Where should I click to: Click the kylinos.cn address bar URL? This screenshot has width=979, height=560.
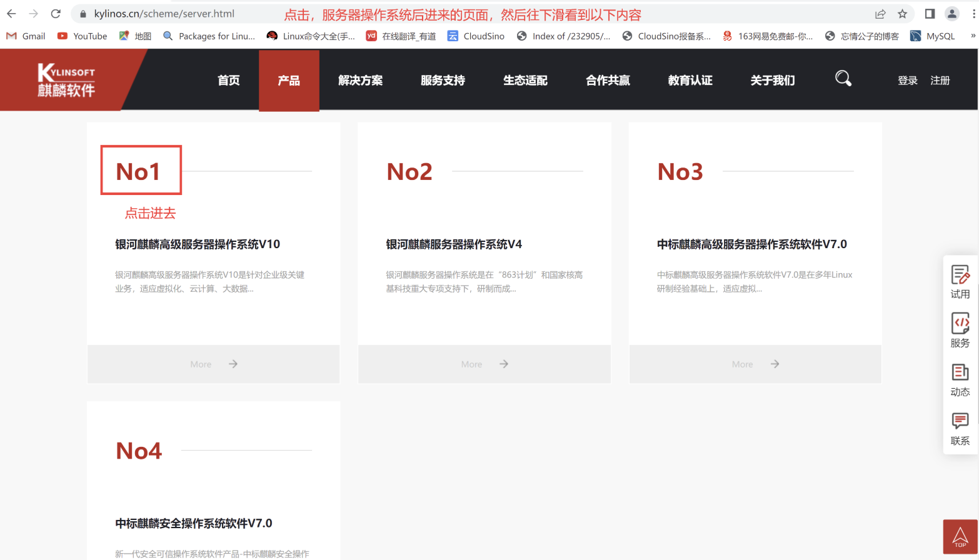tap(164, 14)
